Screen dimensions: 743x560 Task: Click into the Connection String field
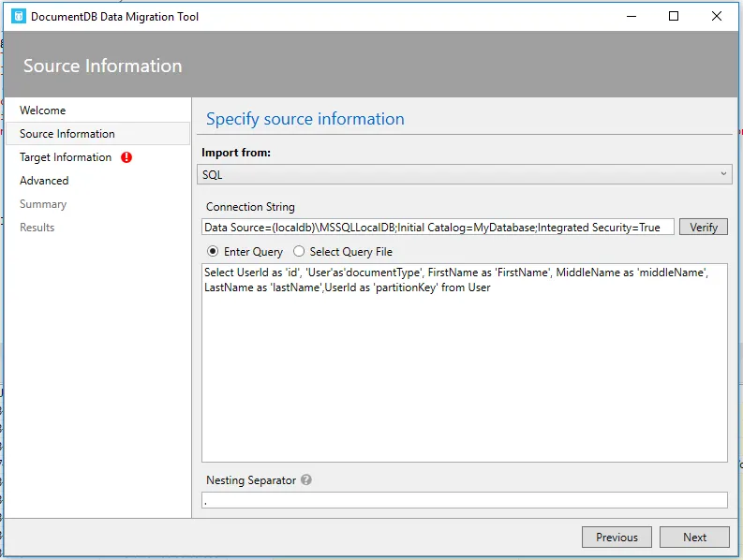pyautogui.click(x=438, y=228)
